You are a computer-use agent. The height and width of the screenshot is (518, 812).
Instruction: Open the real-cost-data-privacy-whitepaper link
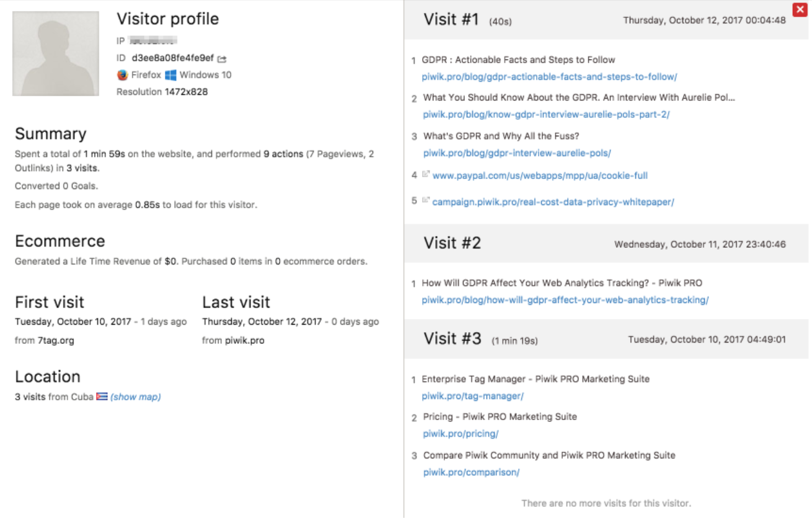coord(553,201)
